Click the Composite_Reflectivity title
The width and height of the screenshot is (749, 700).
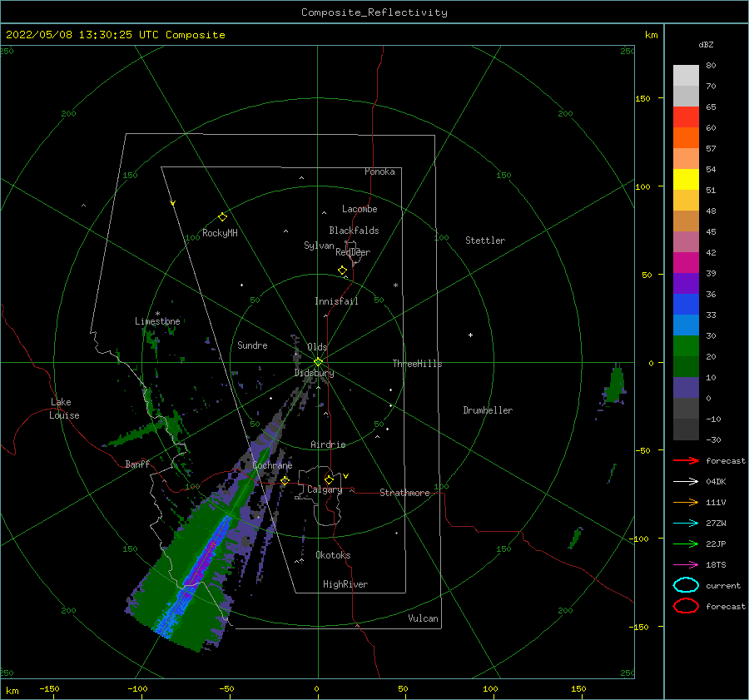click(x=374, y=12)
